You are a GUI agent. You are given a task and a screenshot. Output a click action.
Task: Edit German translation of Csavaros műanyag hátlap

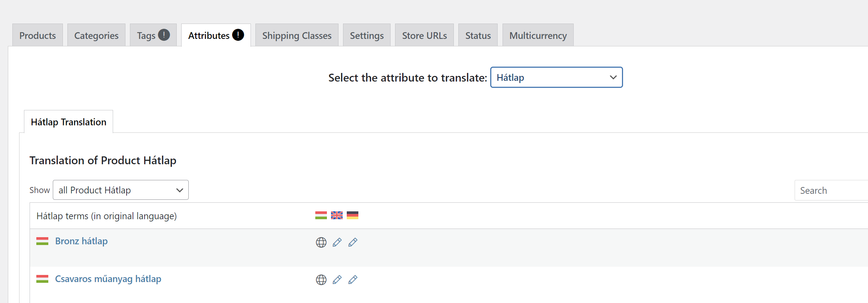coord(353,280)
